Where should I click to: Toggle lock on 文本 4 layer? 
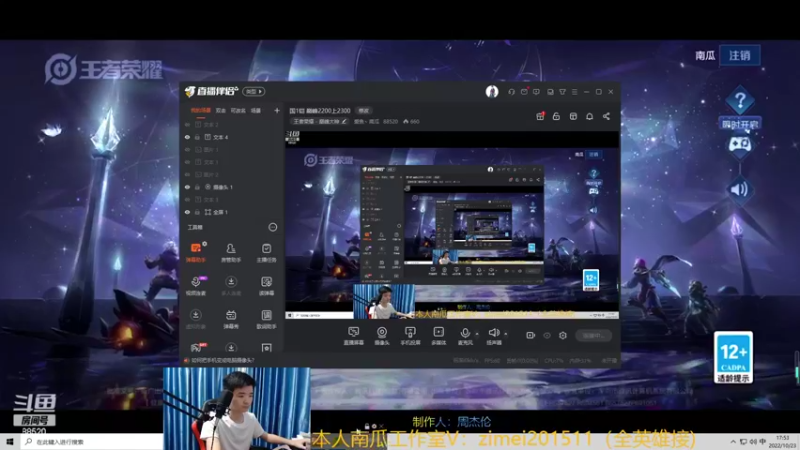(197, 137)
